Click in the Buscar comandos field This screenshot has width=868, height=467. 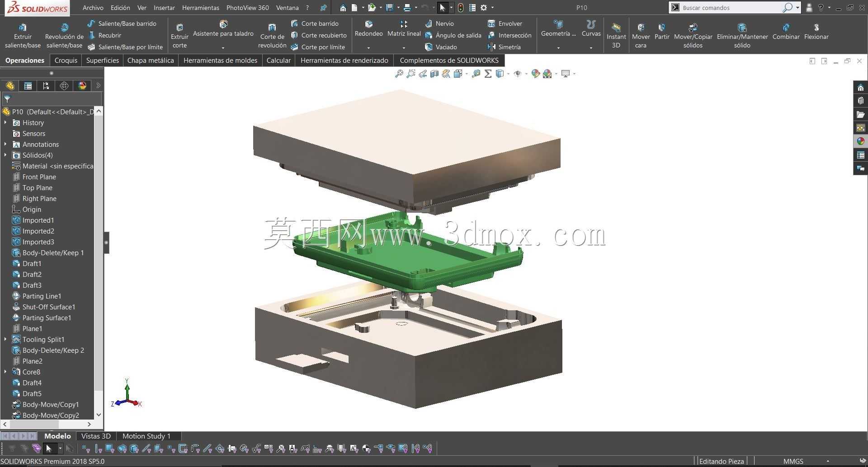(x=731, y=8)
